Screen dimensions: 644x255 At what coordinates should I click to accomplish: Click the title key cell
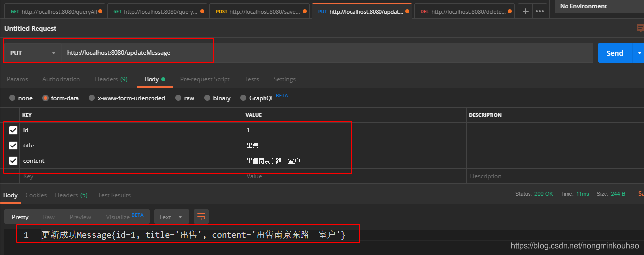(x=131, y=146)
